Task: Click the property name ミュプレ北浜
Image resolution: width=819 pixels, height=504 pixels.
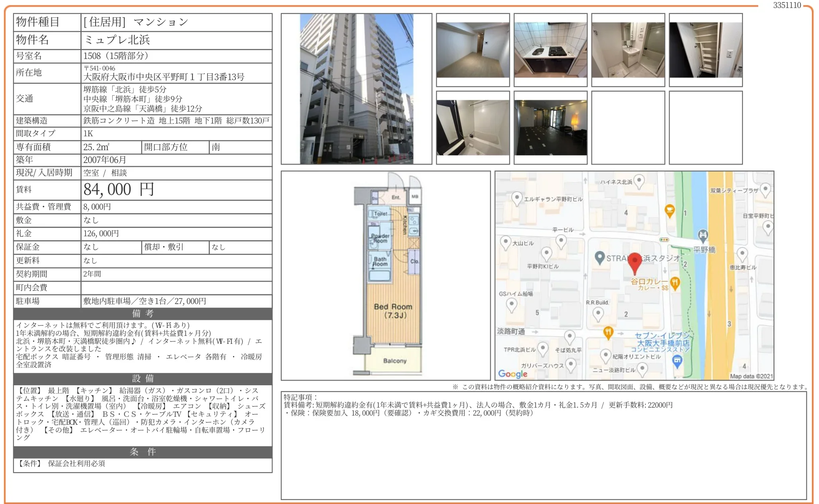Action: (117, 40)
